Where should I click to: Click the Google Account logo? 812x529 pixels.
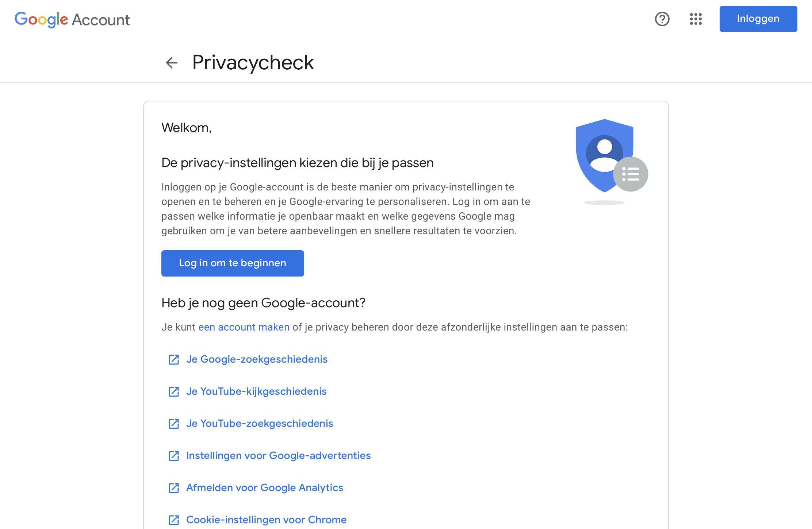pos(72,19)
